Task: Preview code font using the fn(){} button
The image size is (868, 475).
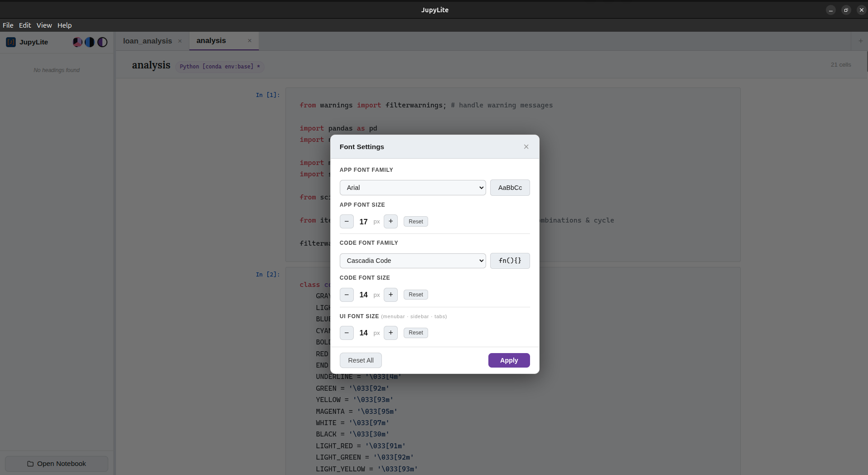Action: pyautogui.click(x=510, y=261)
